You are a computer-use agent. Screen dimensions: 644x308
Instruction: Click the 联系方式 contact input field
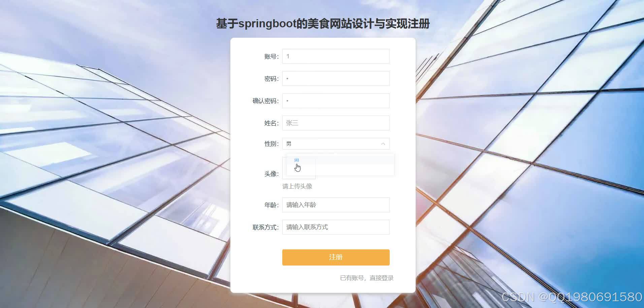(335, 227)
